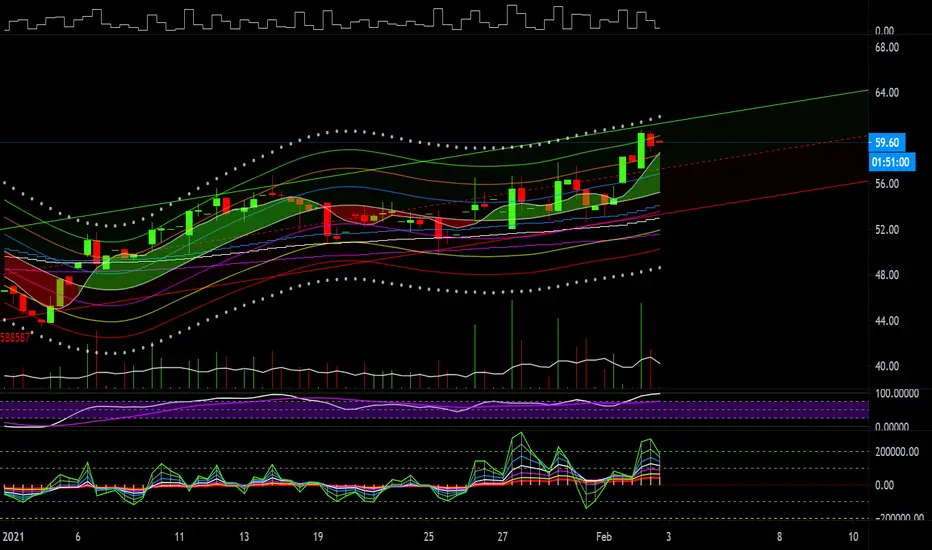This screenshot has width=932, height=550.
Task: Click the 0.00 label of bottom indicator
Action: point(884,485)
